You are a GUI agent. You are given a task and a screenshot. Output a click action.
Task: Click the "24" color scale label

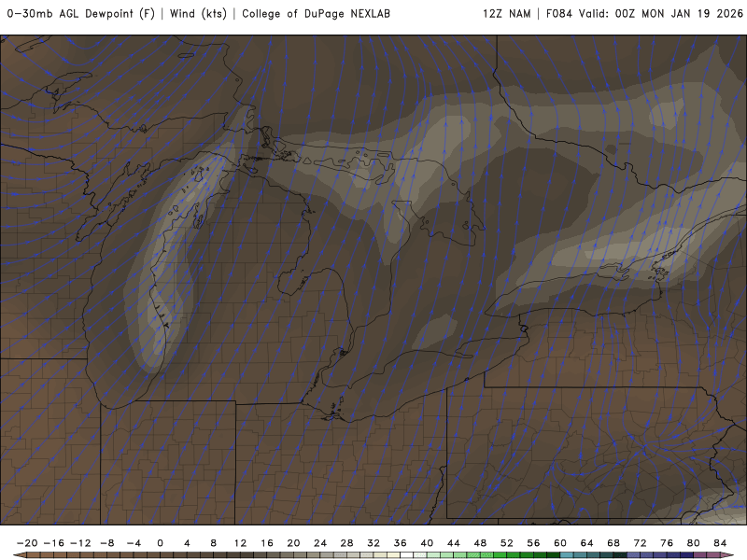click(320, 543)
